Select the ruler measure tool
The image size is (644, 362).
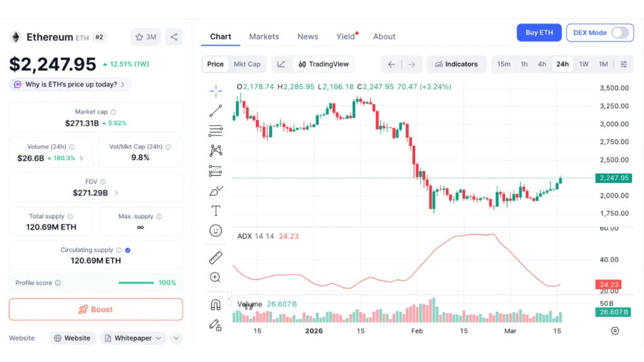tap(216, 256)
